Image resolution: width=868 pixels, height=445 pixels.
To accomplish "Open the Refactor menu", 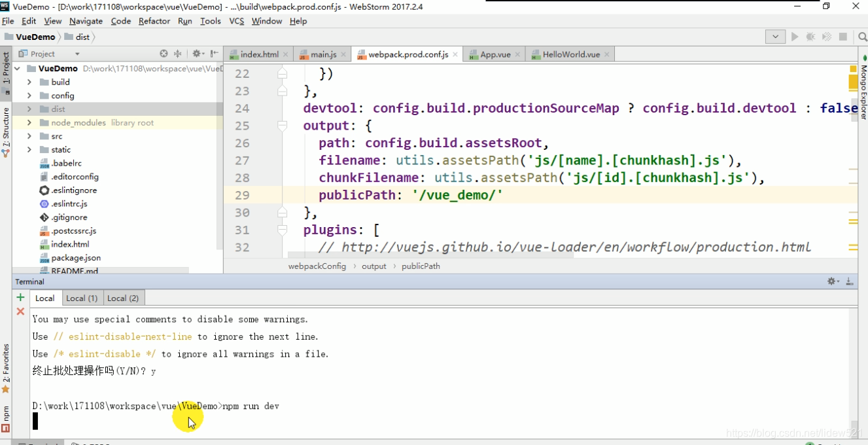I will pos(154,21).
